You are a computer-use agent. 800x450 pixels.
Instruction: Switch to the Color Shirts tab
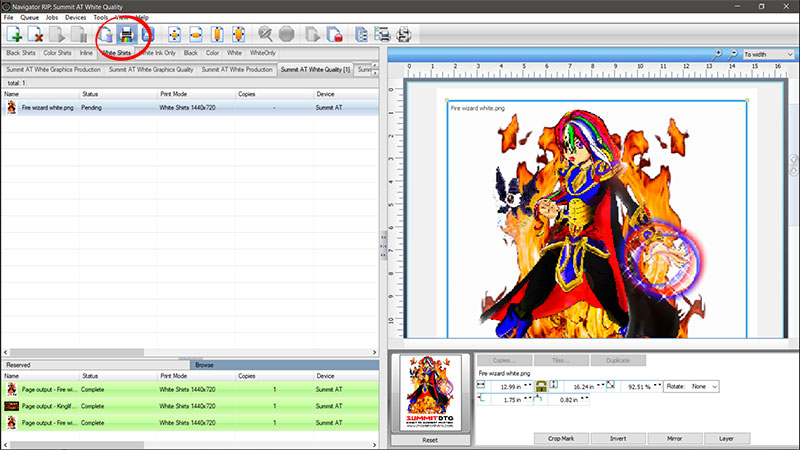57,53
